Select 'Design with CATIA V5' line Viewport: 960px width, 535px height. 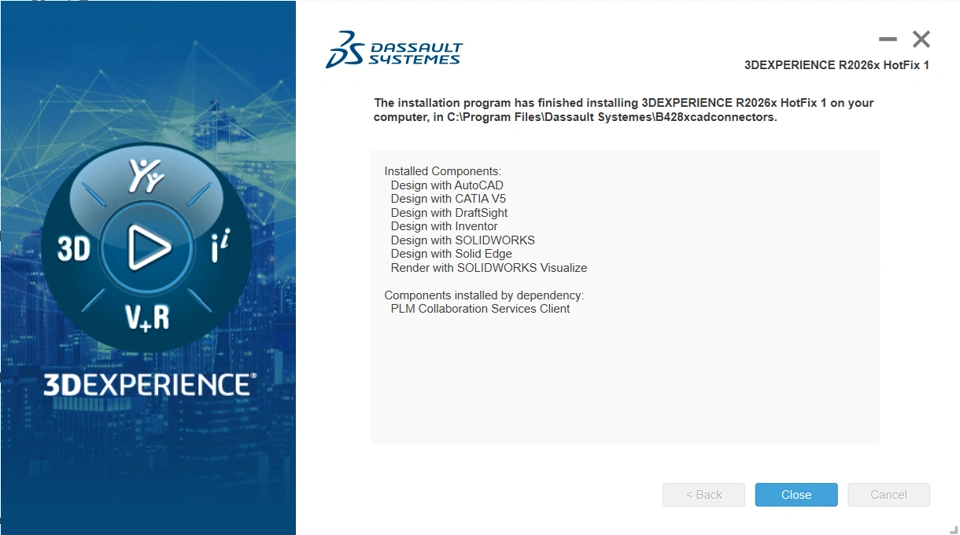tap(448, 198)
